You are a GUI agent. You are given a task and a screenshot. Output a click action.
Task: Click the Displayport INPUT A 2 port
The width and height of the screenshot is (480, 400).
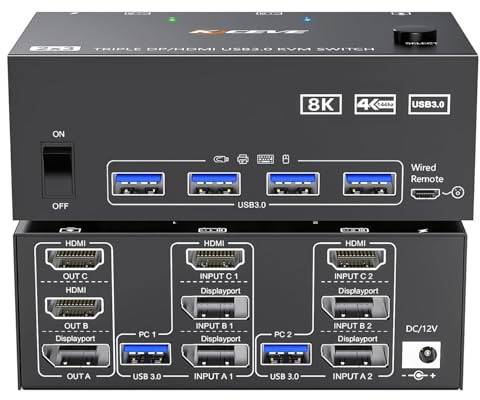point(355,356)
